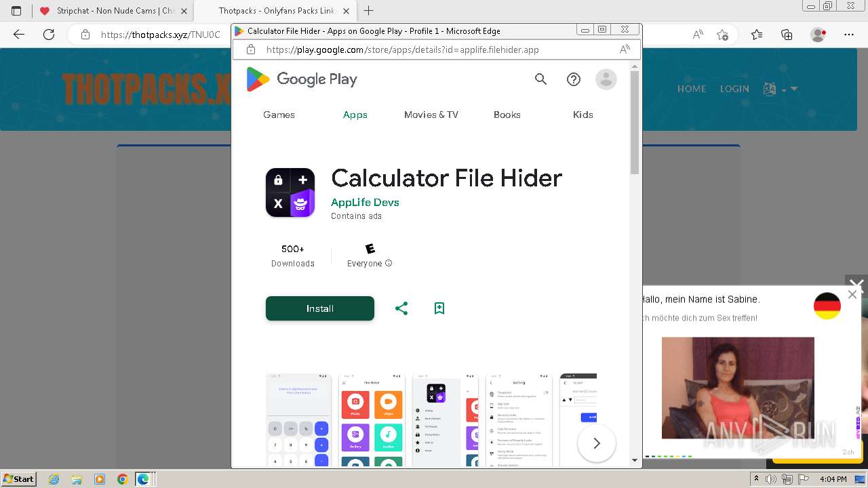Select the Books tab
Viewport: 868px width, 488px height.
pos(507,115)
